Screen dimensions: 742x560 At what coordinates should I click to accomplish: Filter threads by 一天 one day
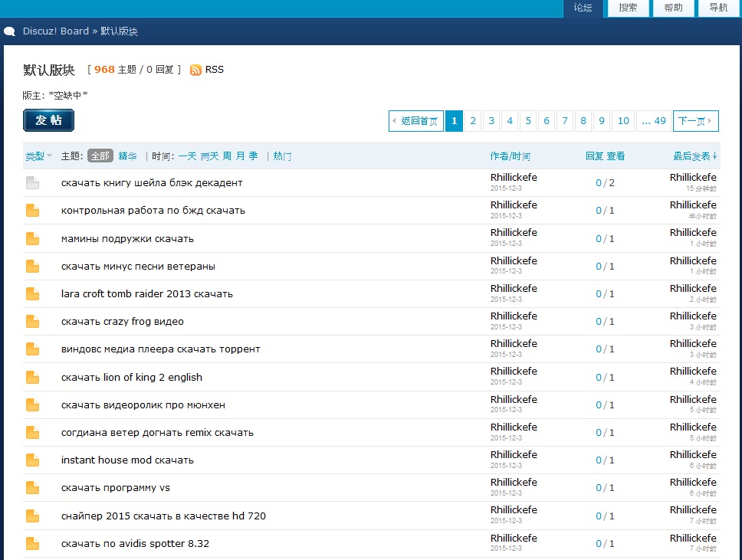[x=187, y=156]
